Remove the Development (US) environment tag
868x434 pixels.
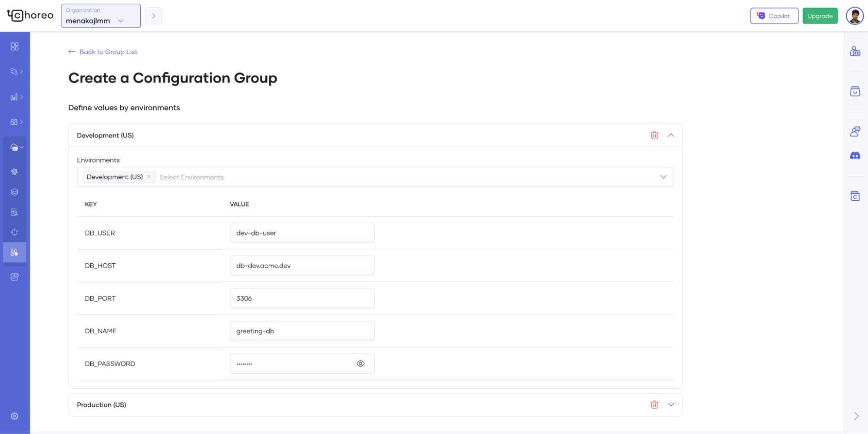[x=149, y=177]
